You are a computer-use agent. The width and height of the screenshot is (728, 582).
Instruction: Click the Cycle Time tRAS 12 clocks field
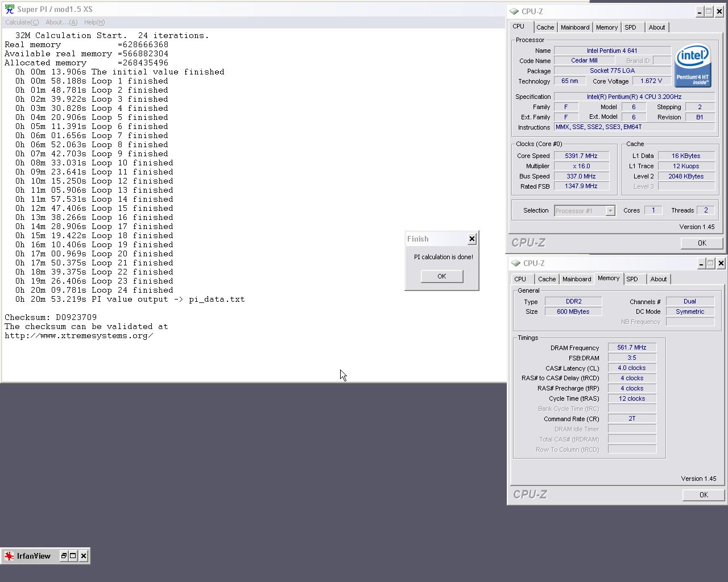pyautogui.click(x=632, y=398)
